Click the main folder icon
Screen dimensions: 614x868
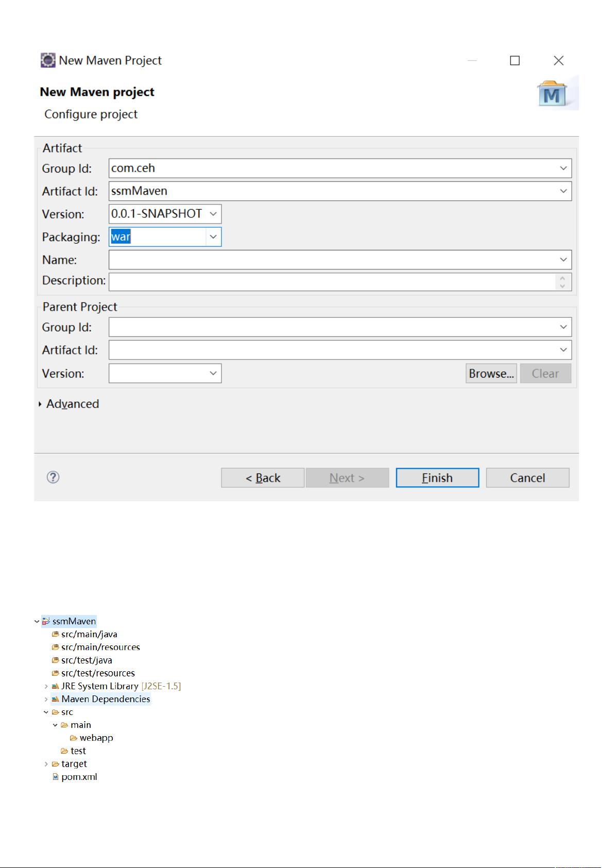click(64, 725)
